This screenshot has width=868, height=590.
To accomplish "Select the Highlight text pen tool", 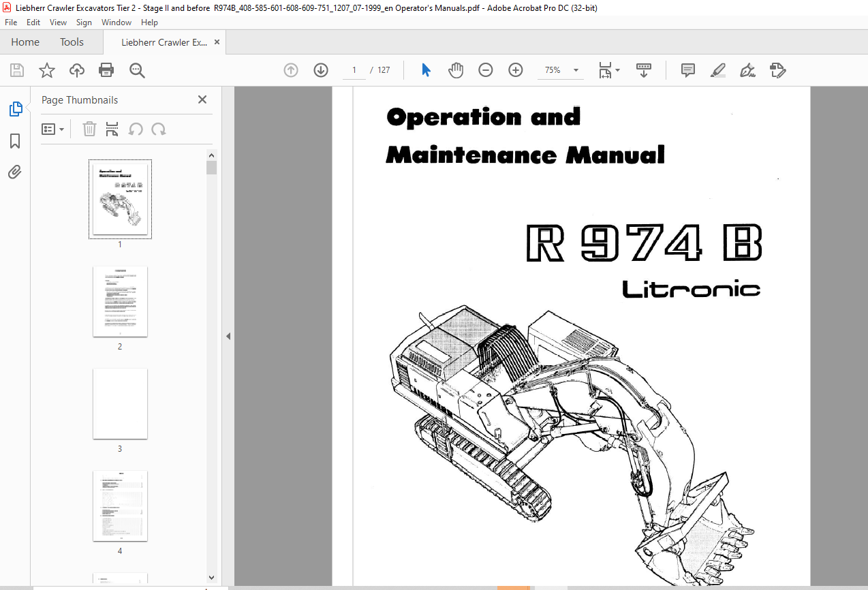I will point(717,70).
